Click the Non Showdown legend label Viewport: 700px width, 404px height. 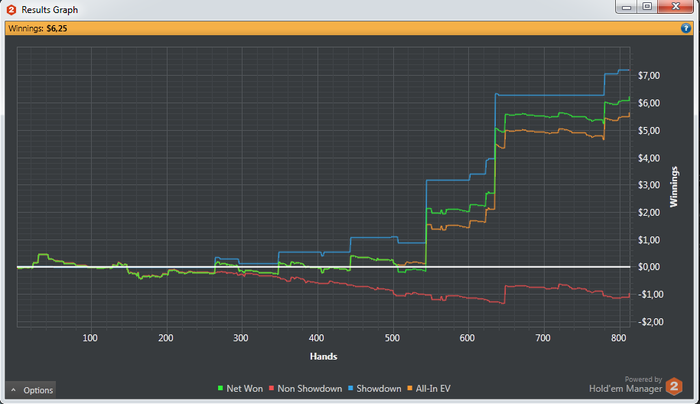point(310,388)
